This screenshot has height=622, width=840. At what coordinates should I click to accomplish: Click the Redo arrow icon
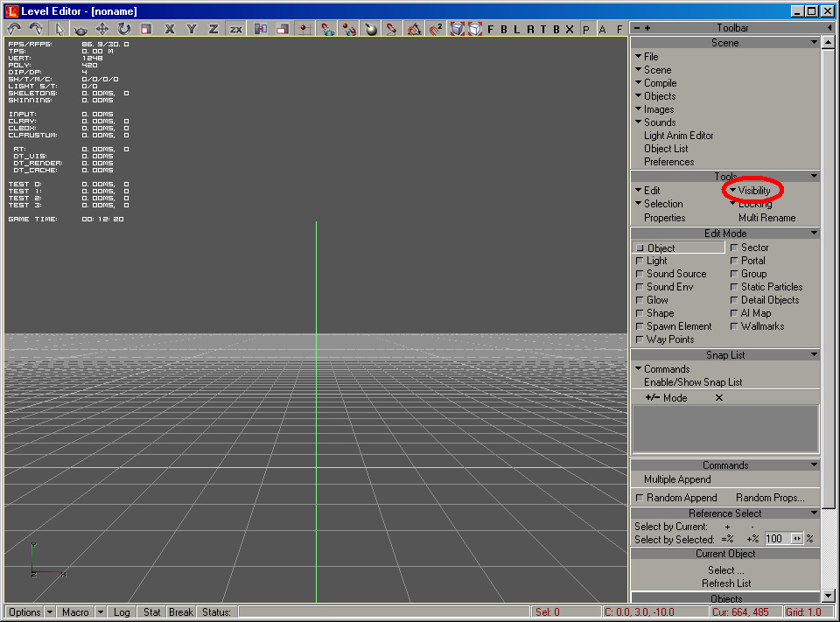pos(36,29)
